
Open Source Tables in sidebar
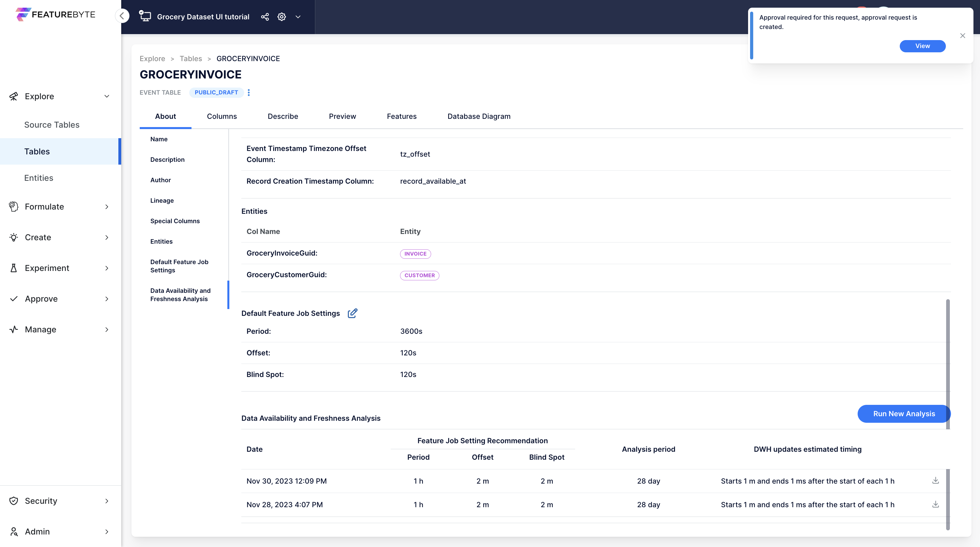coord(52,125)
